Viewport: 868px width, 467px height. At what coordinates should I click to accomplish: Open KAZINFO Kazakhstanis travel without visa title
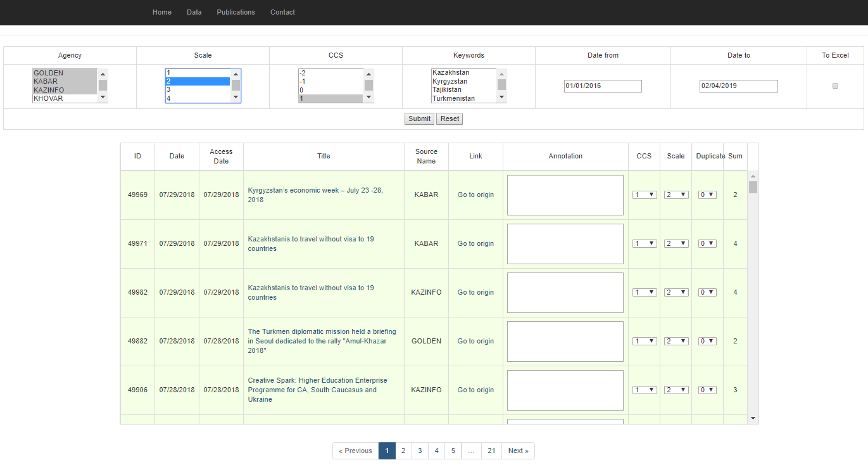pyautogui.click(x=311, y=292)
